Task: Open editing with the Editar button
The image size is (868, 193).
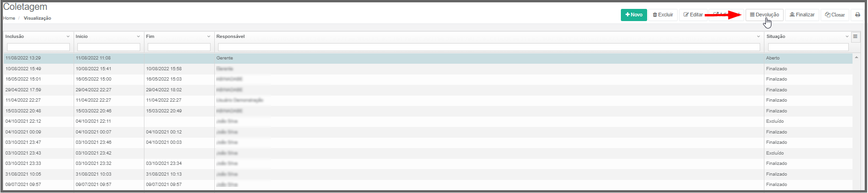Action: [x=693, y=15]
